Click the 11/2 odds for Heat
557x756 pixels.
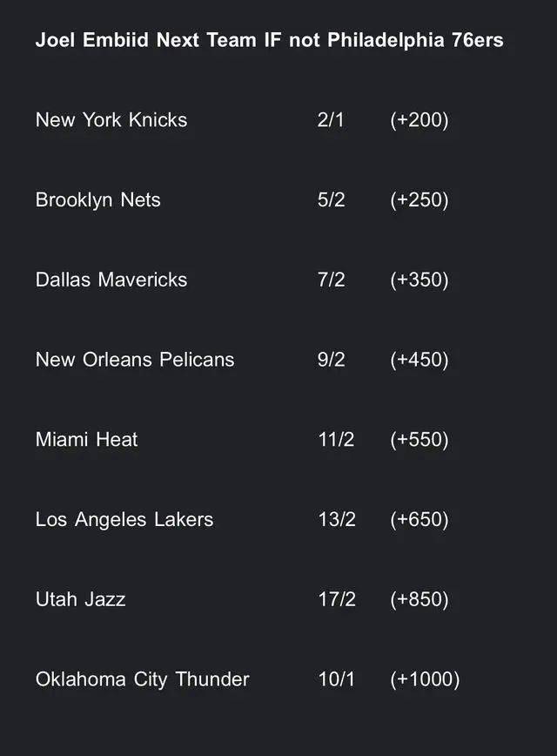pos(336,440)
